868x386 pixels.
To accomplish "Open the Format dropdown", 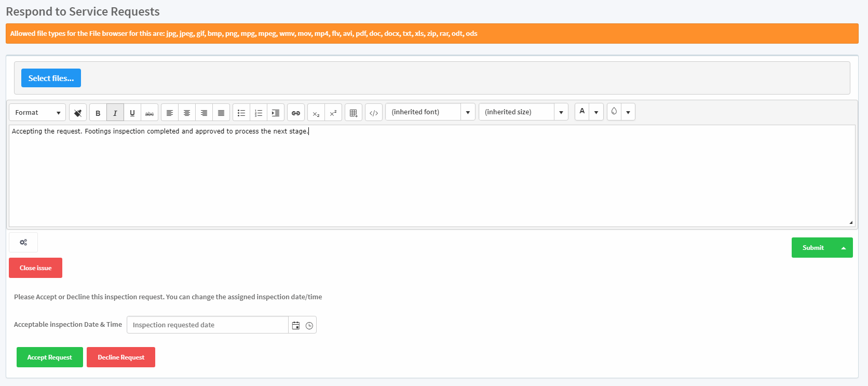I will point(37,113).
